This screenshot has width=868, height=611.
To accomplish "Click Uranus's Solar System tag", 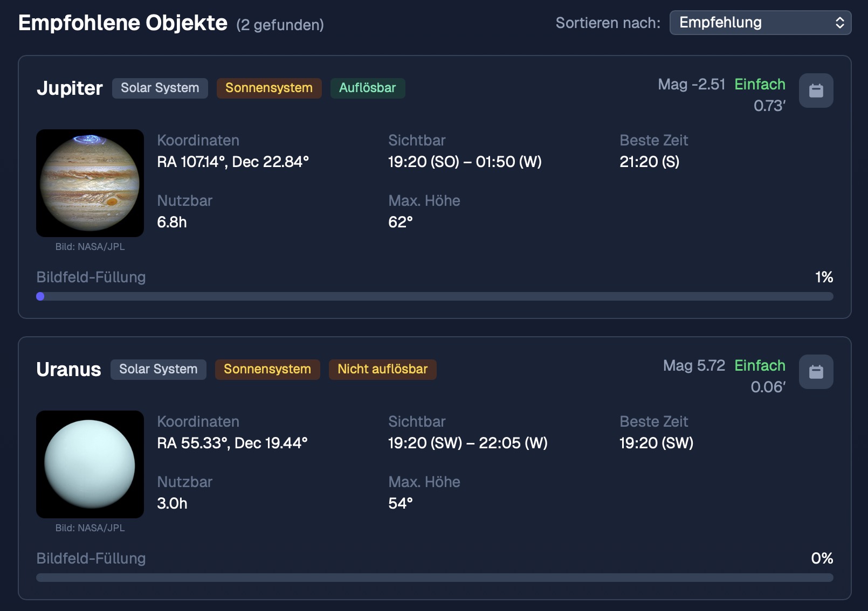I will pos(159,369).
